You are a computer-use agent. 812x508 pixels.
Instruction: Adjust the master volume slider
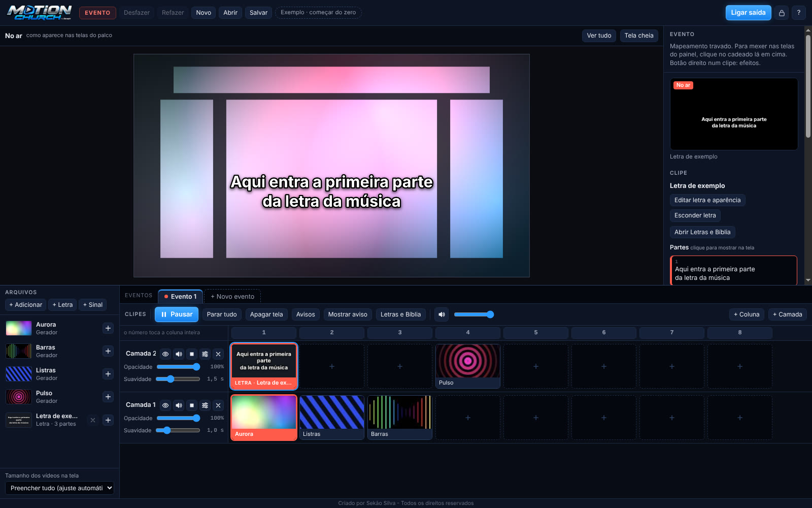tap(473, 314)
